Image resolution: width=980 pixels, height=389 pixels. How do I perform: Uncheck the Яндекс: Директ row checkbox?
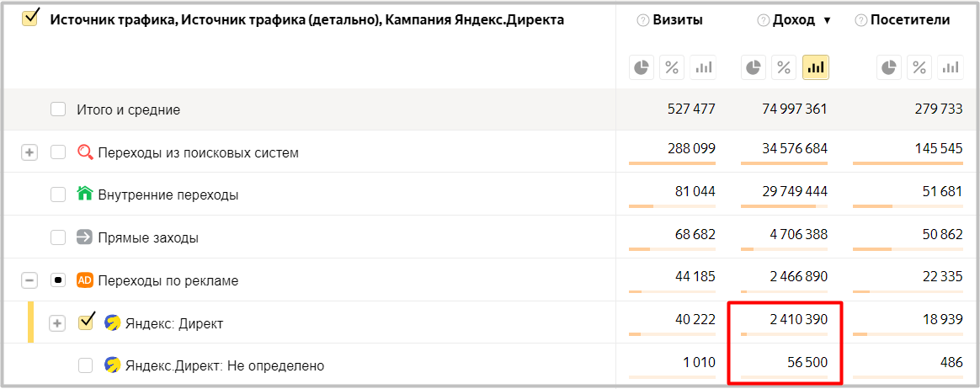click(x=85, y=322)
